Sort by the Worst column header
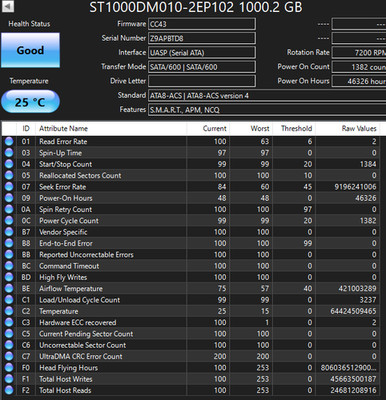 pyautogui.click(x=251, y=129)
